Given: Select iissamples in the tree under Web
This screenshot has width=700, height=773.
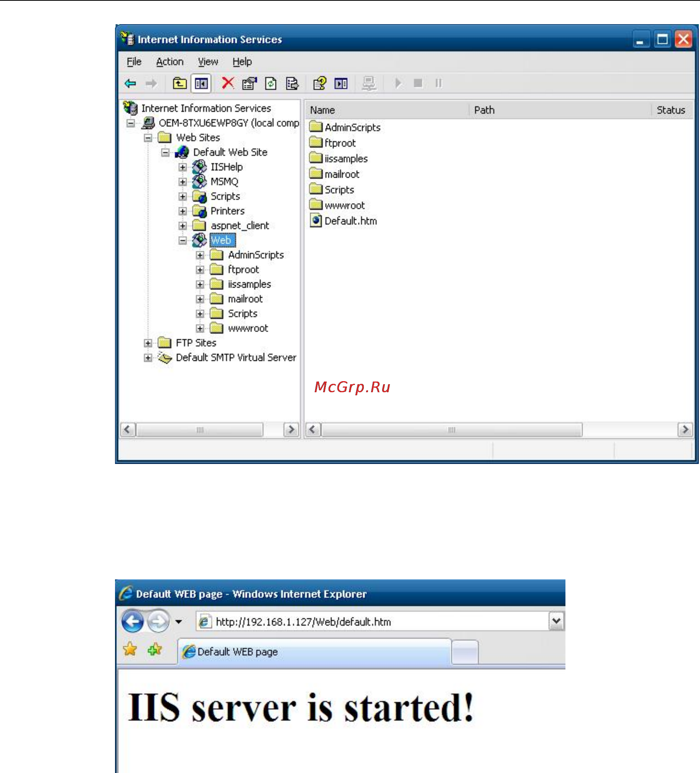Looking at the screenshot, I should (249, 285).
